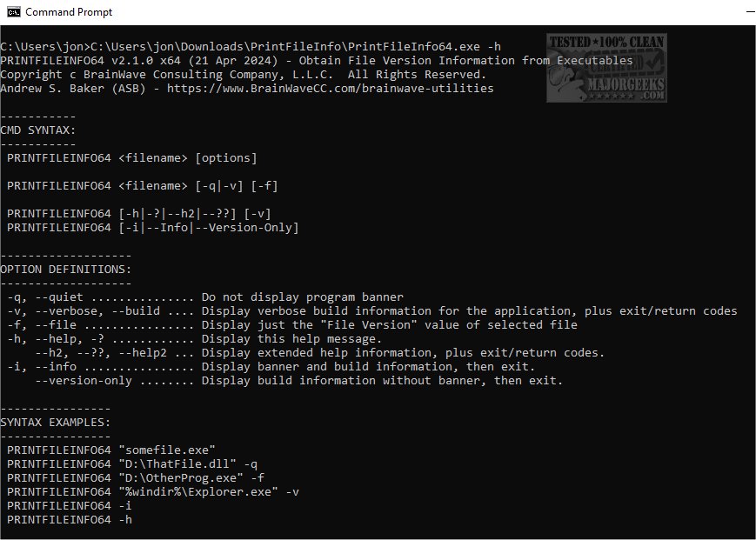
Task: Click the SYNTAX EXAMPLES heading
Action: 56,422
